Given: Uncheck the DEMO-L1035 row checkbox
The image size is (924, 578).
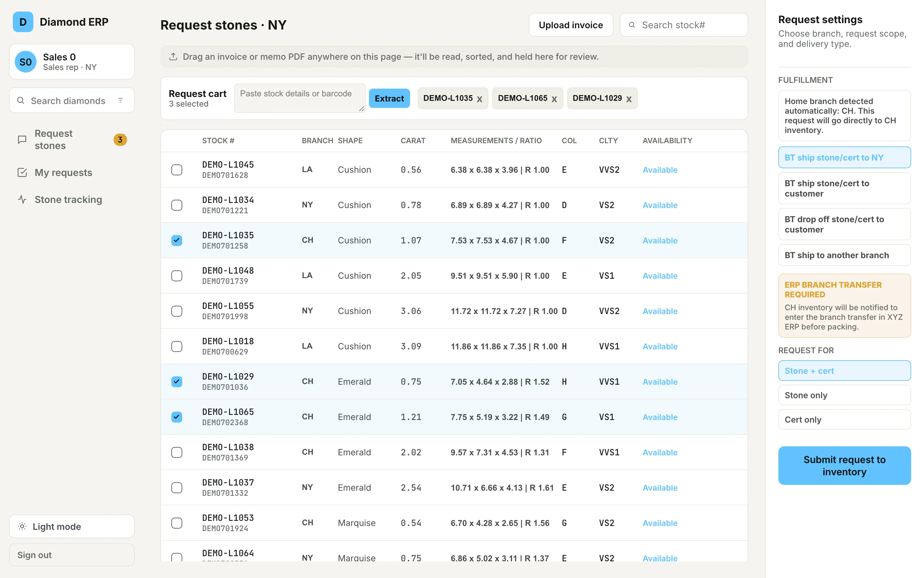Looking at the screenshot, I should click(177, 241).
